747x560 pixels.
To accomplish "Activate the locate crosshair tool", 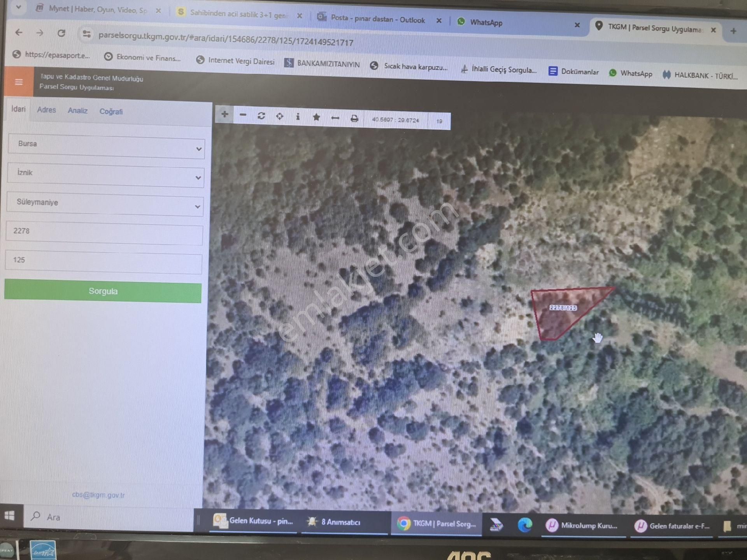I will pos(279,116).
